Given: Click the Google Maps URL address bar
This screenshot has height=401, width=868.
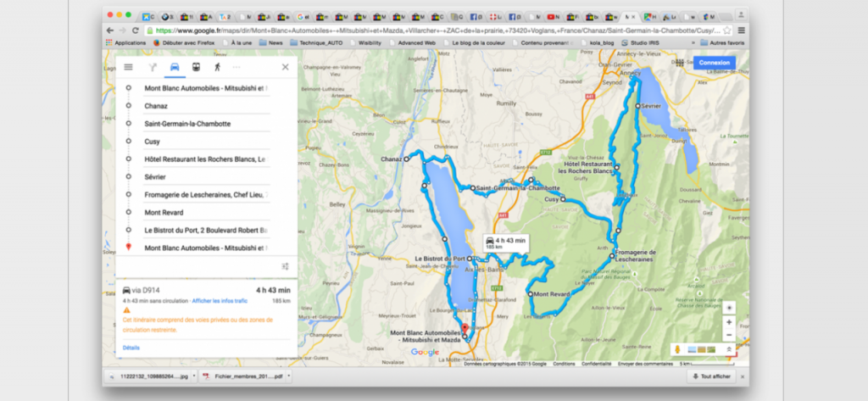Looking at the screenshot, I should (437, 31).
